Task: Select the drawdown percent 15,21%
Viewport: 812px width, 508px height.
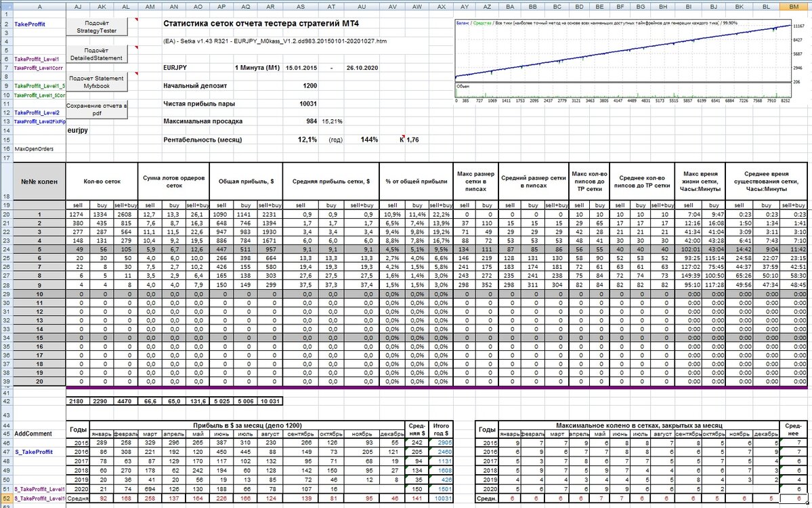Action: pyautogui.click(x=332, y=121)
